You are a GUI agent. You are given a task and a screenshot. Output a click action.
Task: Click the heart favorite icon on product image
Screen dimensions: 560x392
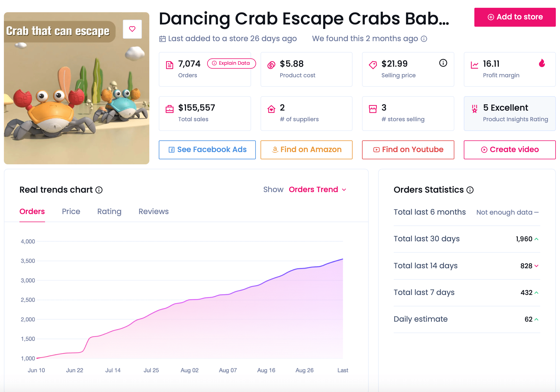point(132,29)
